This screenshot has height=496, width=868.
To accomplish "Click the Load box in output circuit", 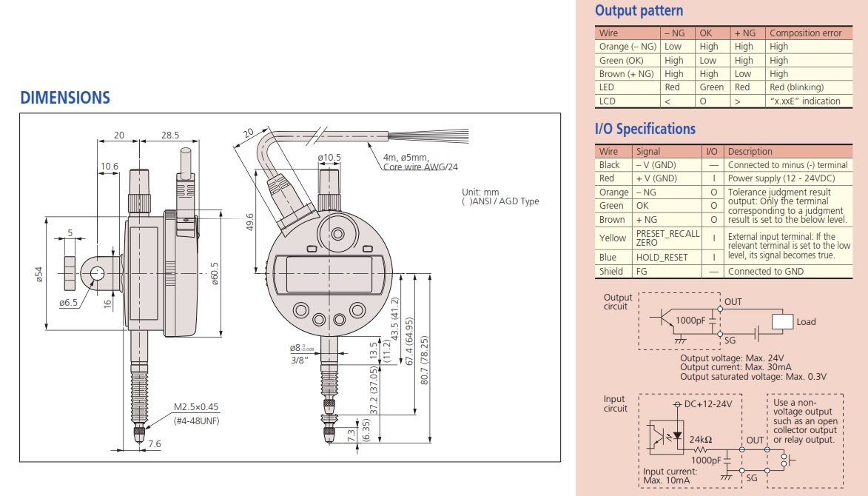I will click(x=781, y=321).
